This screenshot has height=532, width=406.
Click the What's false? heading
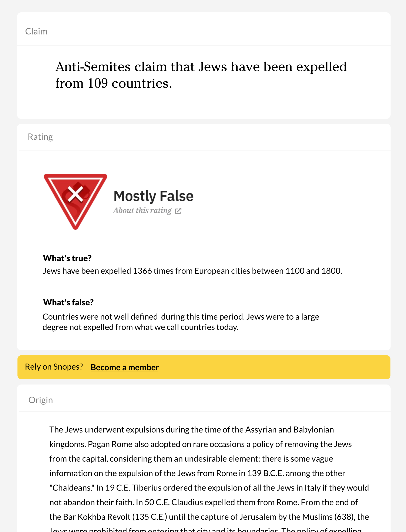click(68, 303)
